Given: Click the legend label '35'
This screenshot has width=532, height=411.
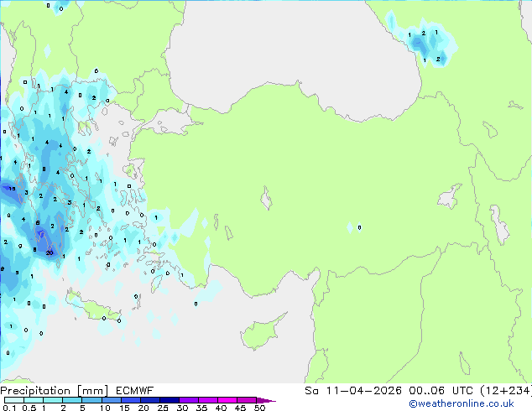Looking at the screenshot, I should pos(201,408).
